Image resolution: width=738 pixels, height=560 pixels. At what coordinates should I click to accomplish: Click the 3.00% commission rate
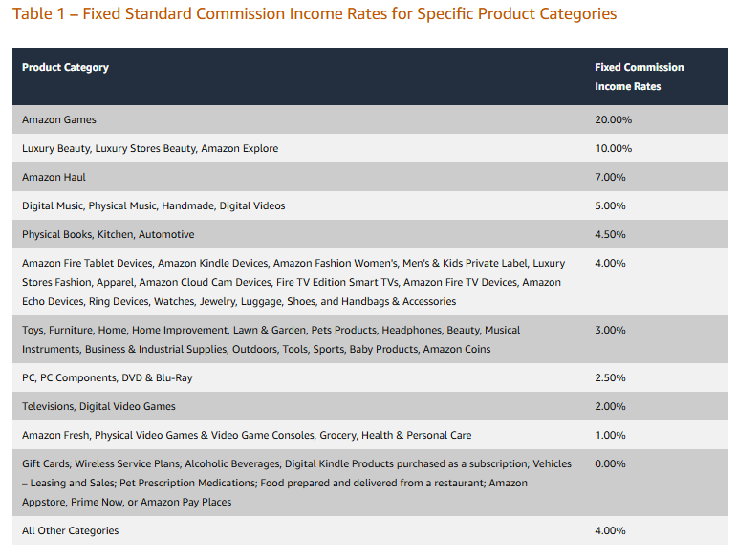pyautogui.click(x=610, y=330)
